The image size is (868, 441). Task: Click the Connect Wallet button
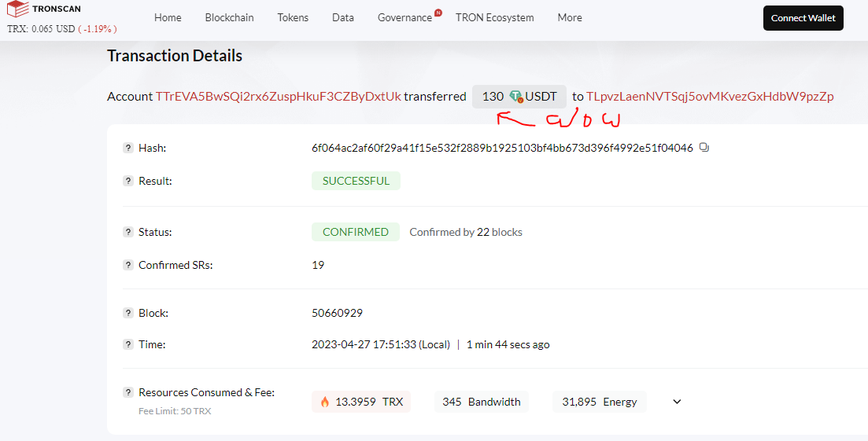coord(803,18)
